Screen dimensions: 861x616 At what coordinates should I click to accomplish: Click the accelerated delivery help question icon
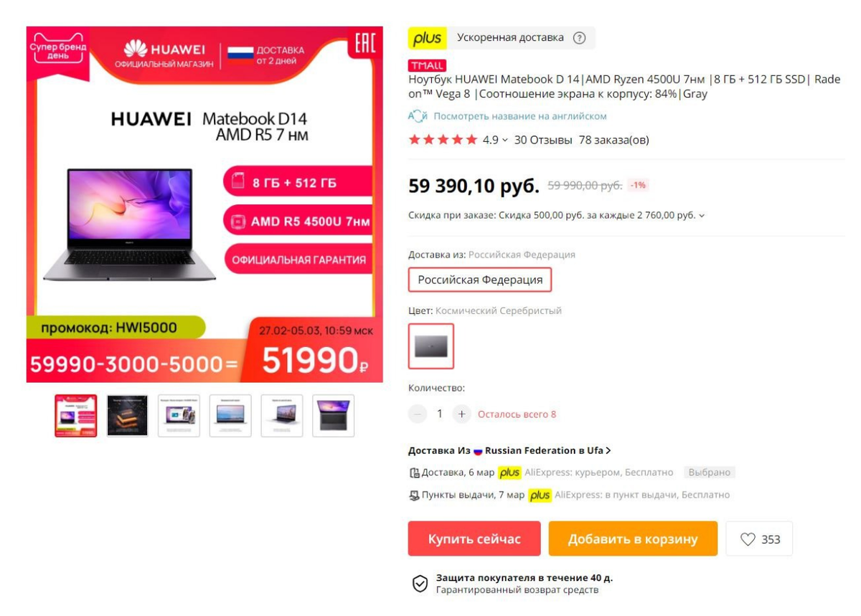[x=580, y=38]
